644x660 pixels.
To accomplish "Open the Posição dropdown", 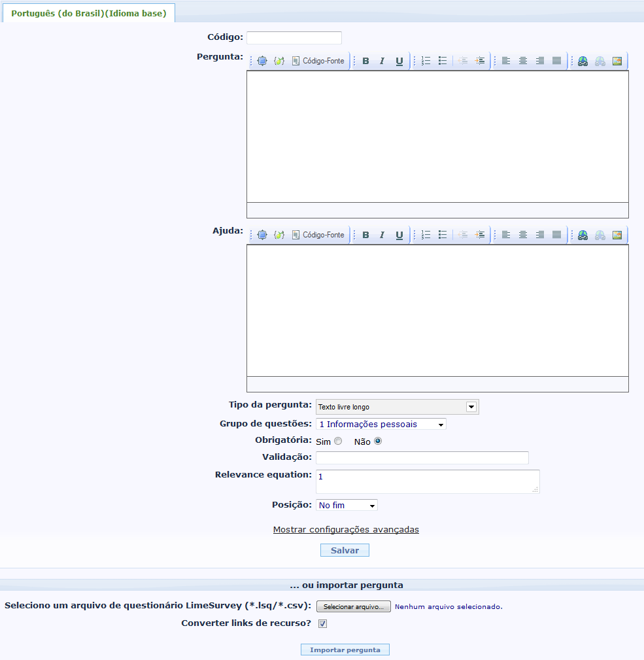I will (347, 506).
